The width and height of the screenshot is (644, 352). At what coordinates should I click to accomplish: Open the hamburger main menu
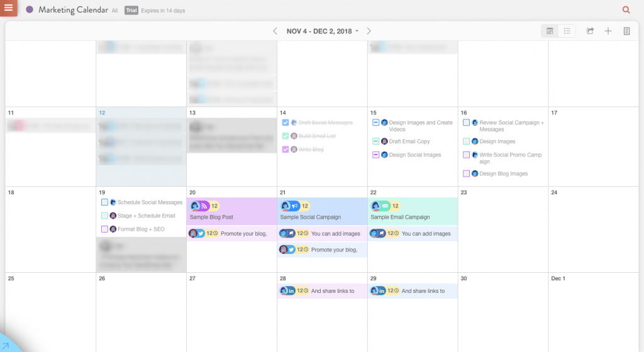pos(8,8)
